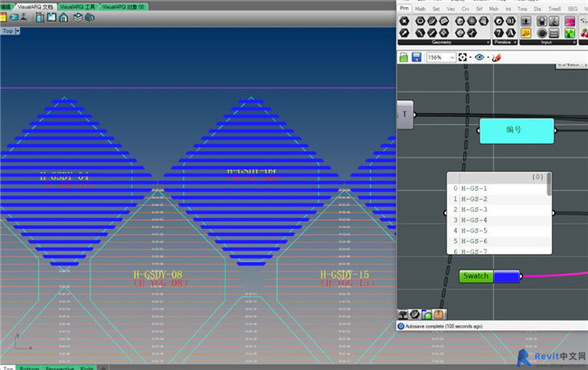The height and width of the screenshot is (370, 588).
Task: Click the cyan 编号 group component
Action: (x=517, y=130)
